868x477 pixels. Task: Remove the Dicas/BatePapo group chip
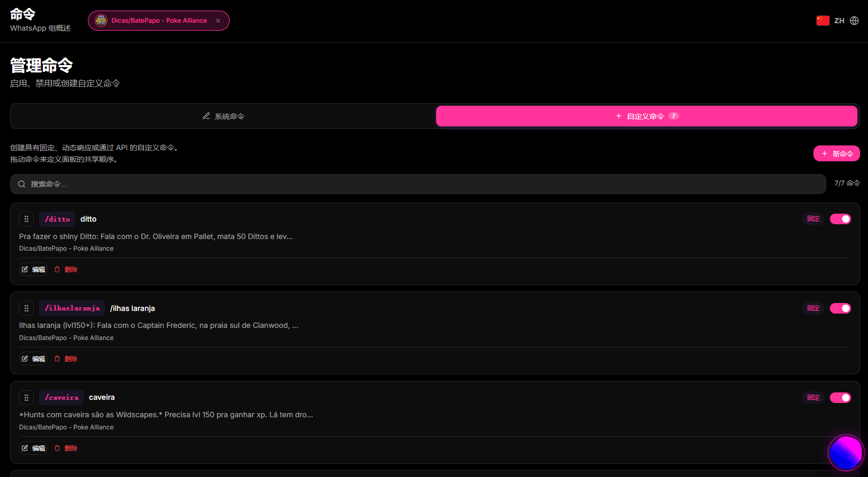(x=218, y=21)
